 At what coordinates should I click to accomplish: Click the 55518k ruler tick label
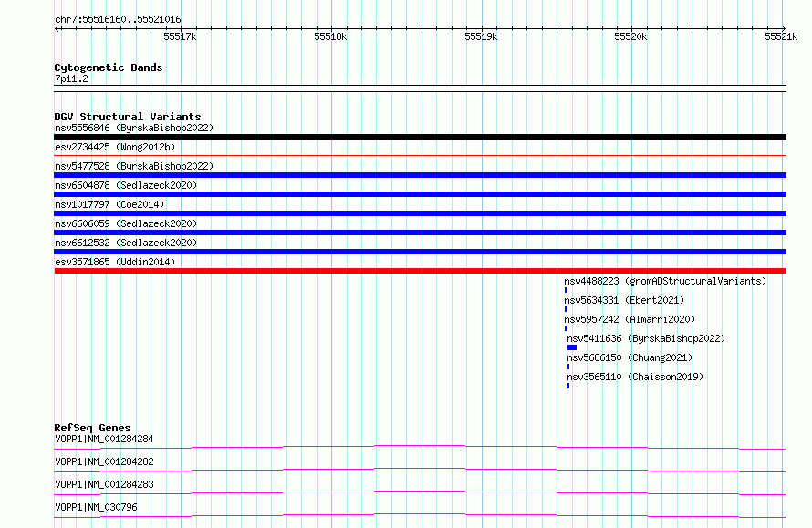click(330, 36)
